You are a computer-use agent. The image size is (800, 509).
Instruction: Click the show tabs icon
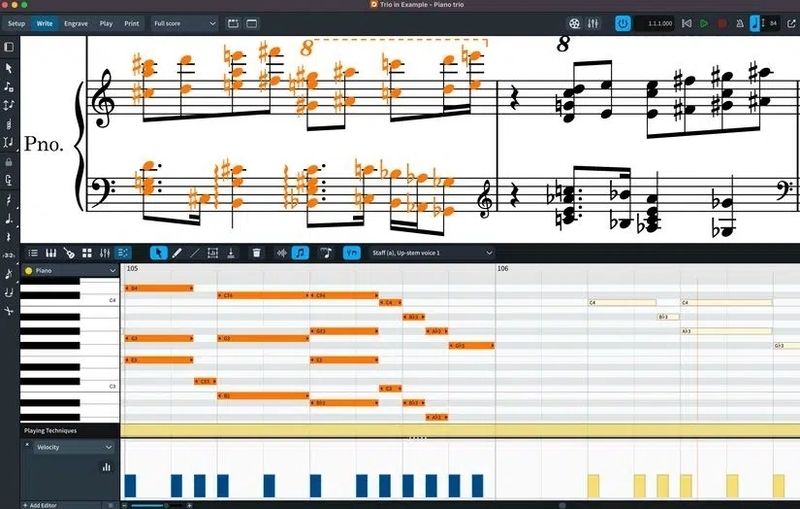233,23
